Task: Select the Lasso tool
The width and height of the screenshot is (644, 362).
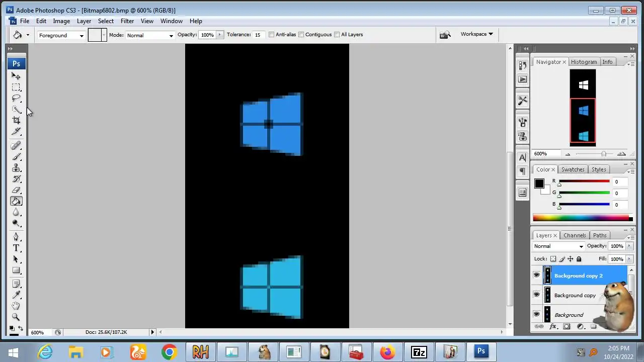Action: coord(16,98)
